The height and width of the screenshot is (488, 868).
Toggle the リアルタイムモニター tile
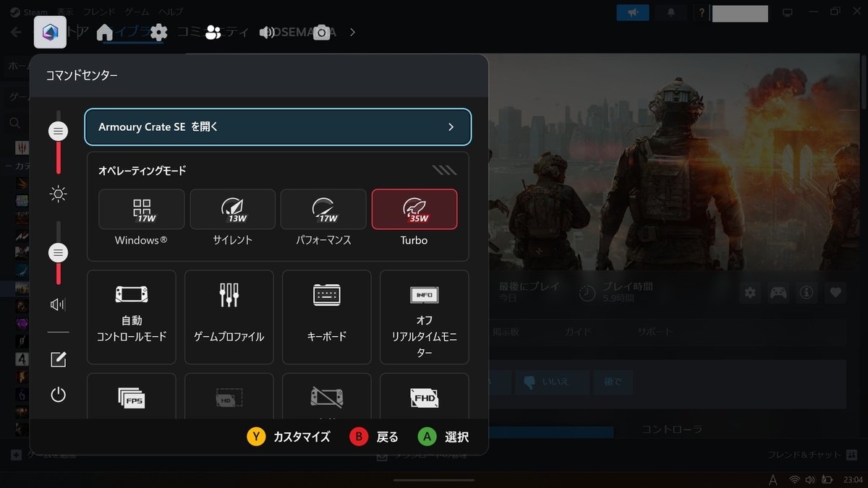pos(425,317)
